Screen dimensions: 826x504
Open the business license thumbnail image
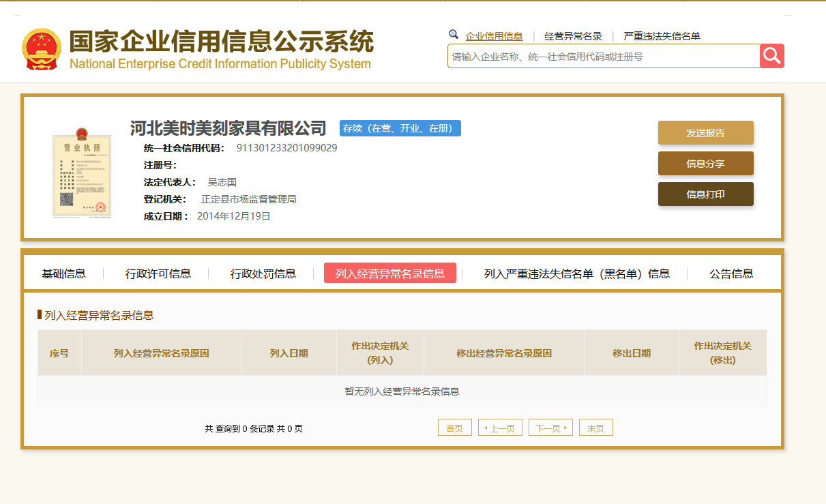pyautogui.click(x=82, y=172)
